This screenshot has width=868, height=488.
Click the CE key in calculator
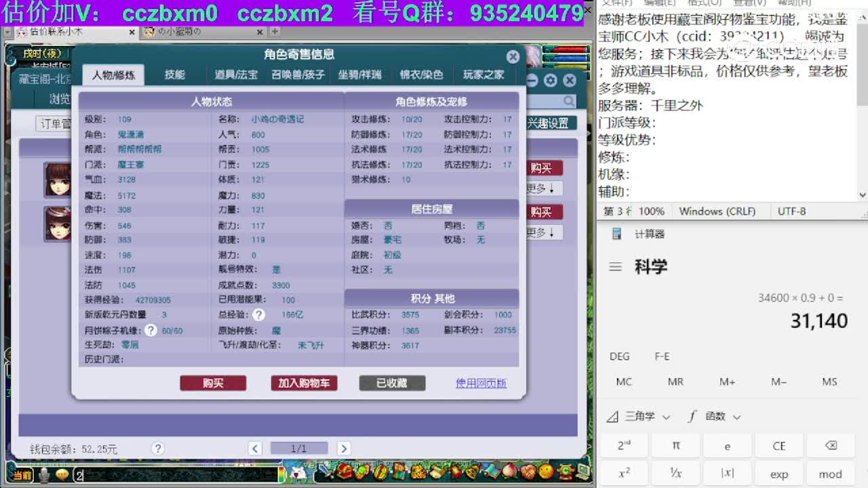pyautogui.click(x=779, y=446)
